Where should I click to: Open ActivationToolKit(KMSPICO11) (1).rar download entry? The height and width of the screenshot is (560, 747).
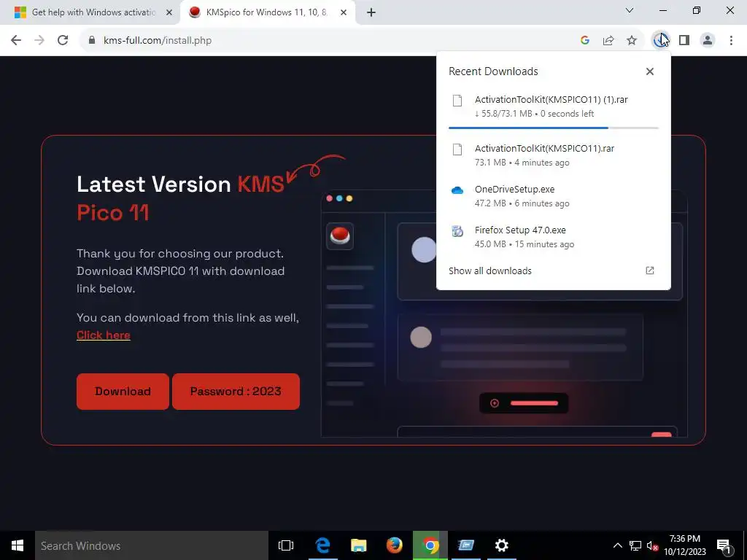click(x=554, y=106)
